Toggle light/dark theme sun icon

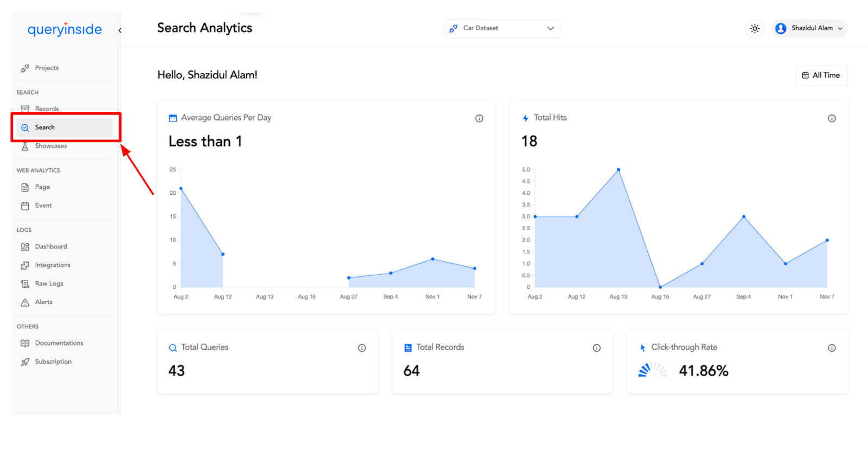755,29
